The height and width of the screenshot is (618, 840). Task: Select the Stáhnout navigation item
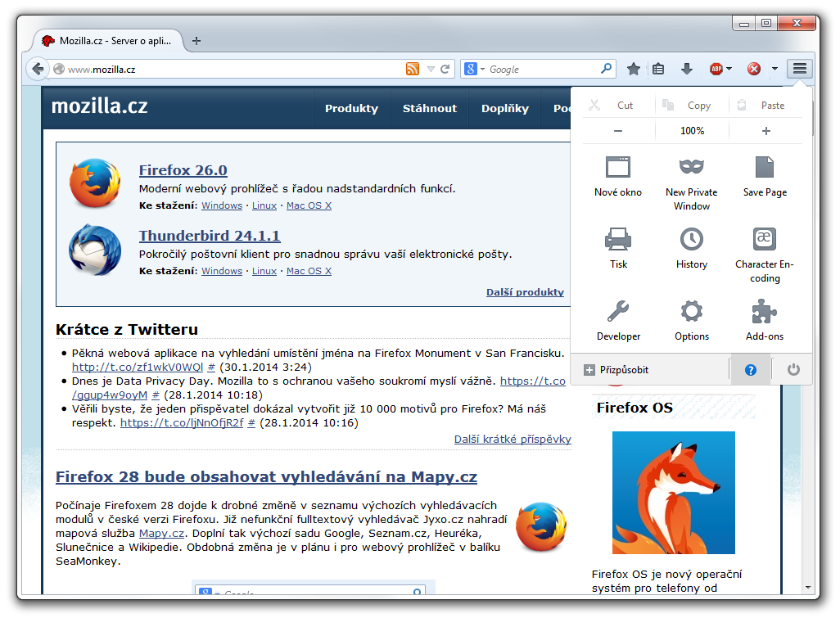point(429,108)
